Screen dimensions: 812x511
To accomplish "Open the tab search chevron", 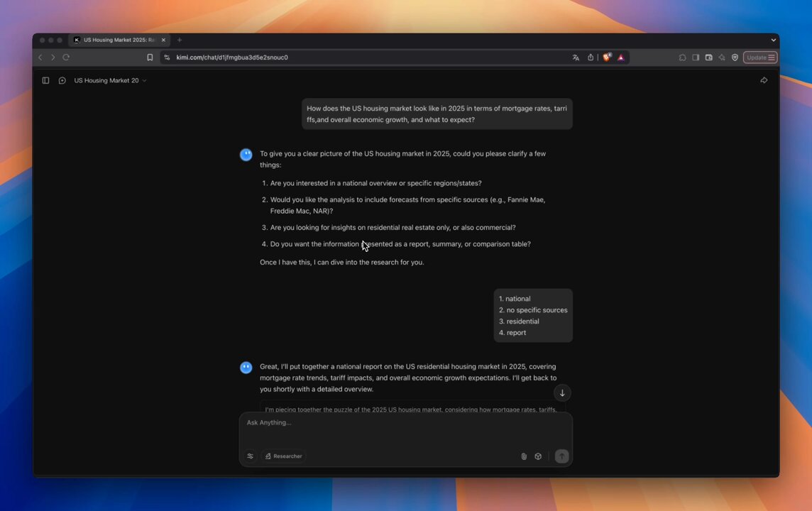I will point(773,40).
